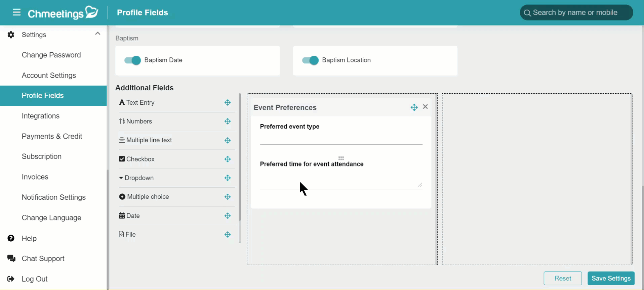The image size is (644, 290).
Task: Click the move handle for Date field
Action: point(228,216)
